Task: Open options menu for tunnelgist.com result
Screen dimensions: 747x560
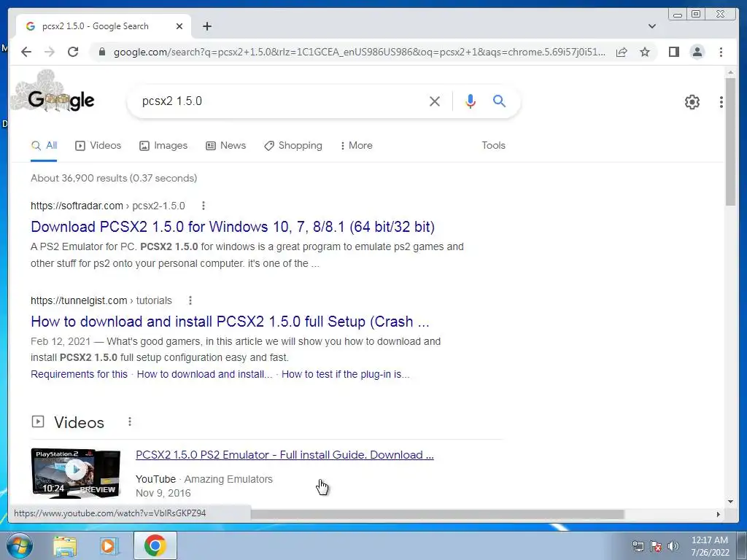Action: (x=190, y=300)
